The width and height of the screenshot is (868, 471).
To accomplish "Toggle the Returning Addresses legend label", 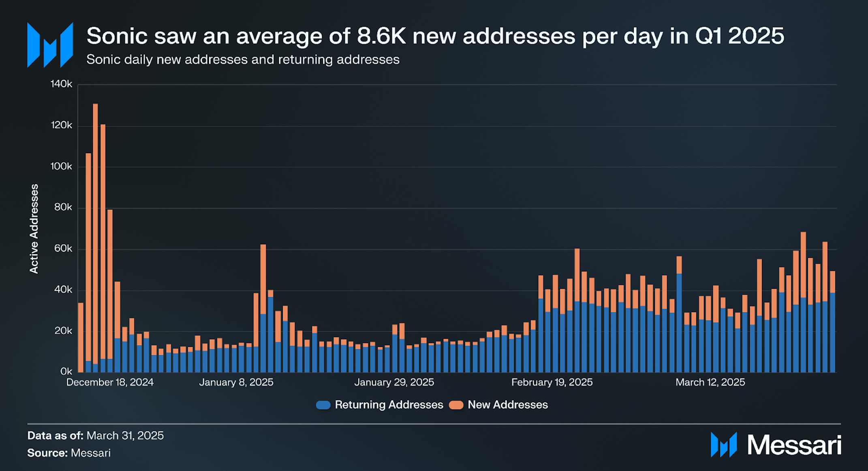I will [x=389, y=405].
